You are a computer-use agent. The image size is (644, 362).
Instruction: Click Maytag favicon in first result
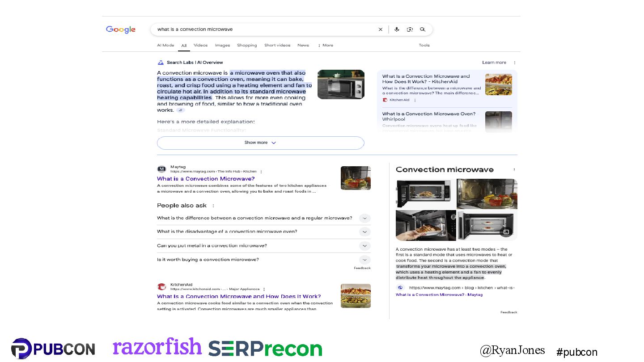click(161, 169)
